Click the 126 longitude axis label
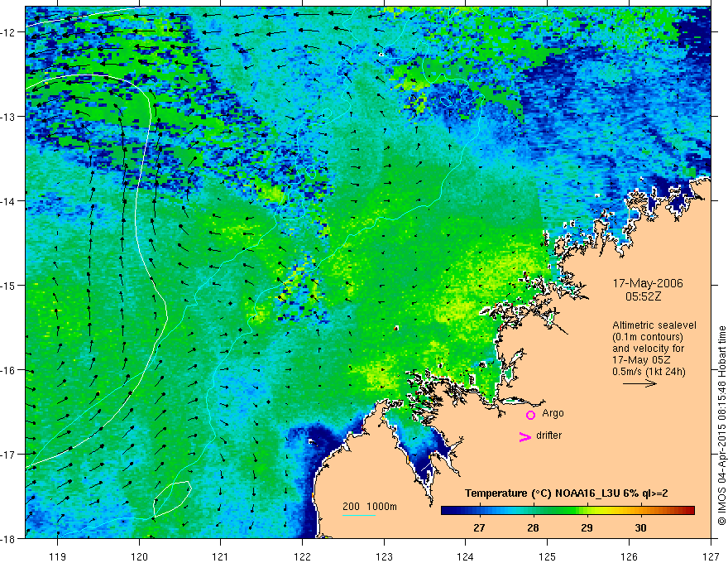This screenshot has height=563, width=728. (x=629, y=556)
